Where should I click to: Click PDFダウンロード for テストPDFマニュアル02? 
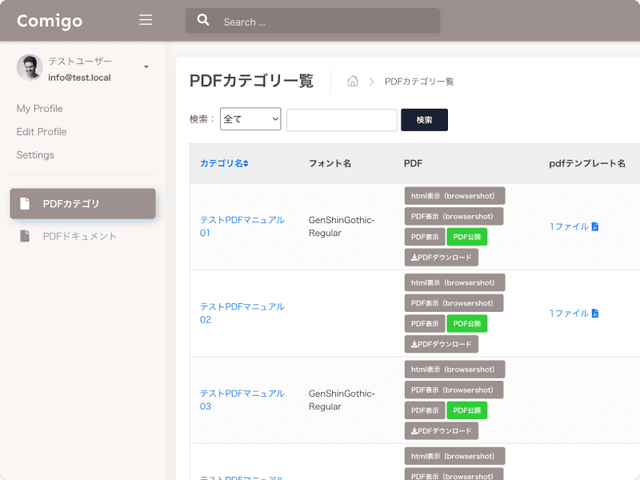pos(441,344)
